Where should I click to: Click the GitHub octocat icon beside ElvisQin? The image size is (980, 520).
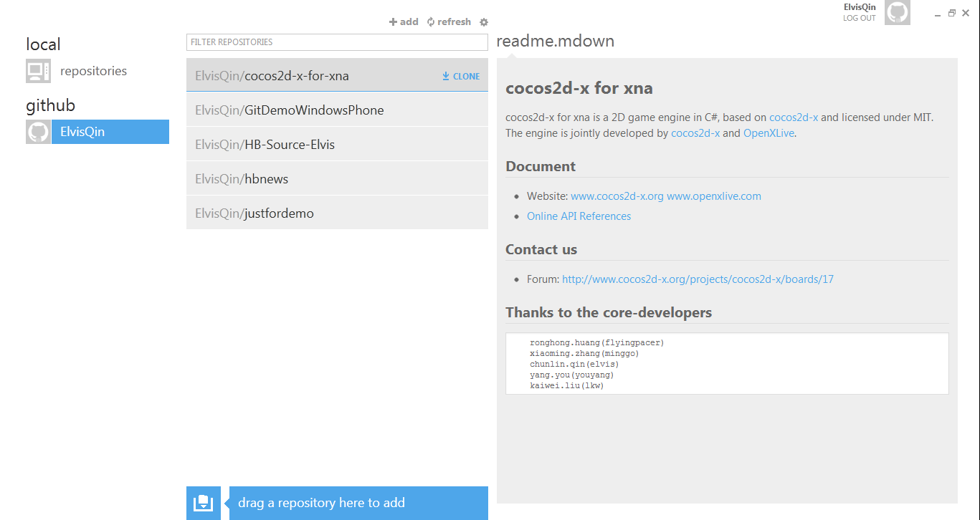(38, 132)
